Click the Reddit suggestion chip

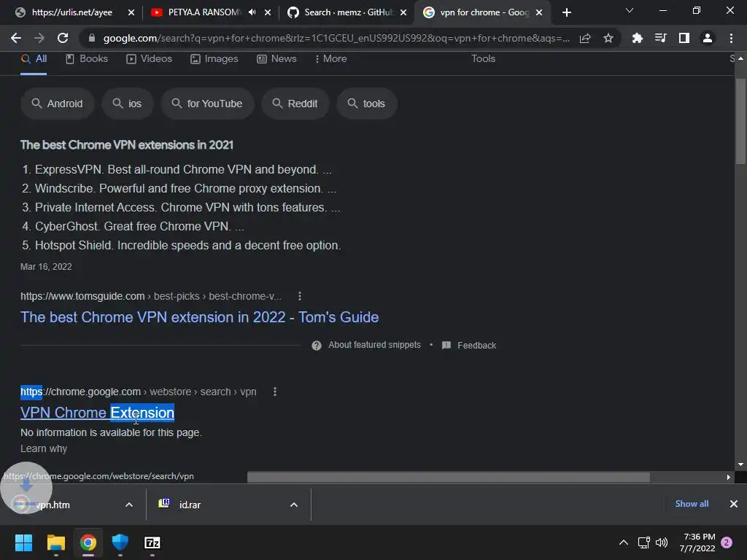(x=295, y=104)
